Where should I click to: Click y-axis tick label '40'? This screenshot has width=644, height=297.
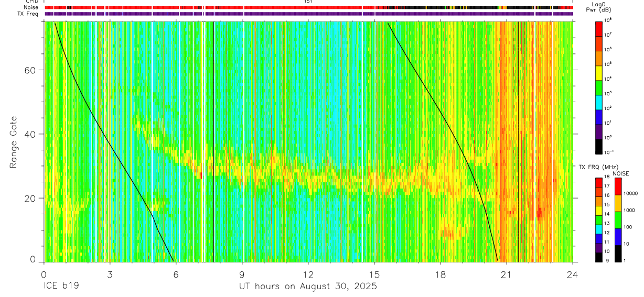pyautogui.click(x=31, y=134)
